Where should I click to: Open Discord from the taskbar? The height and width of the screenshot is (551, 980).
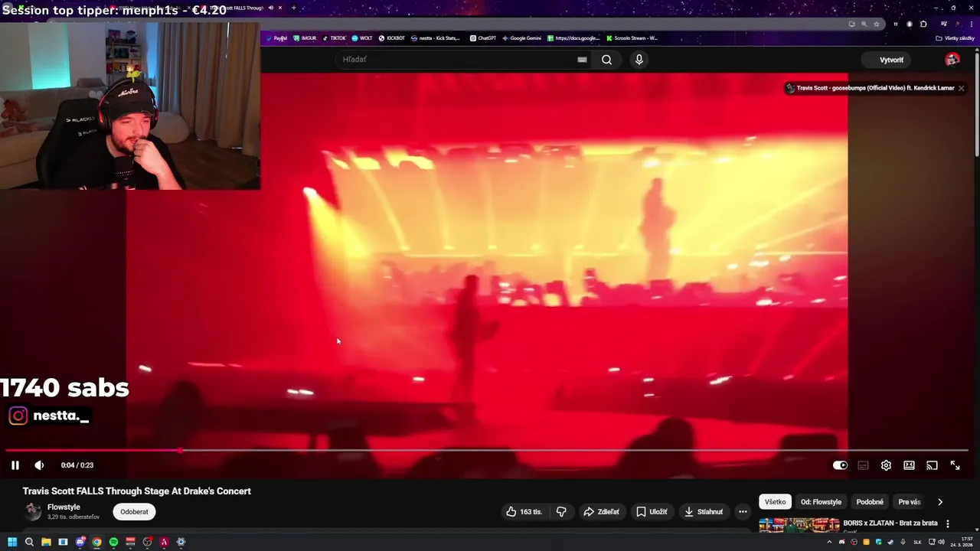80,542
